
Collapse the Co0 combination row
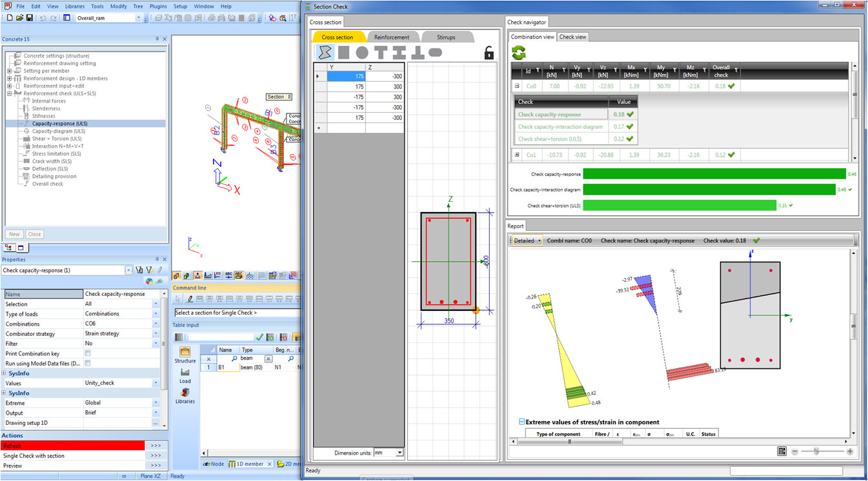[x=517, y=86]
